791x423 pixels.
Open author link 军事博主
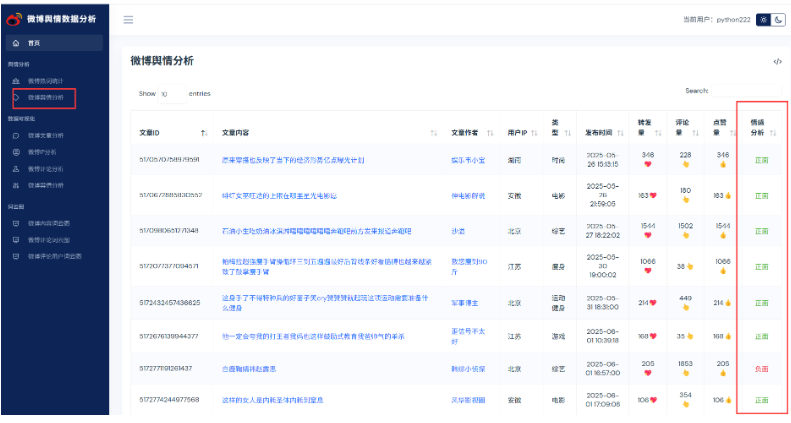465,303
